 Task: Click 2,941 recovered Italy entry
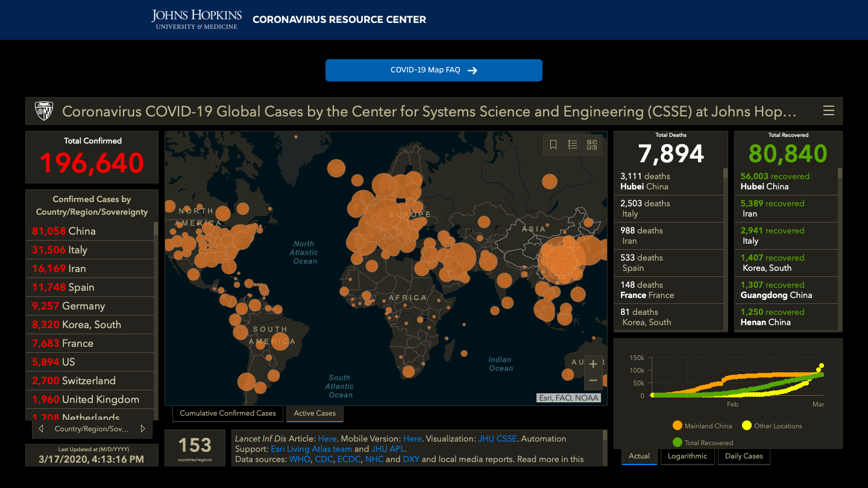pyautogui.click(x=786, y=236)
